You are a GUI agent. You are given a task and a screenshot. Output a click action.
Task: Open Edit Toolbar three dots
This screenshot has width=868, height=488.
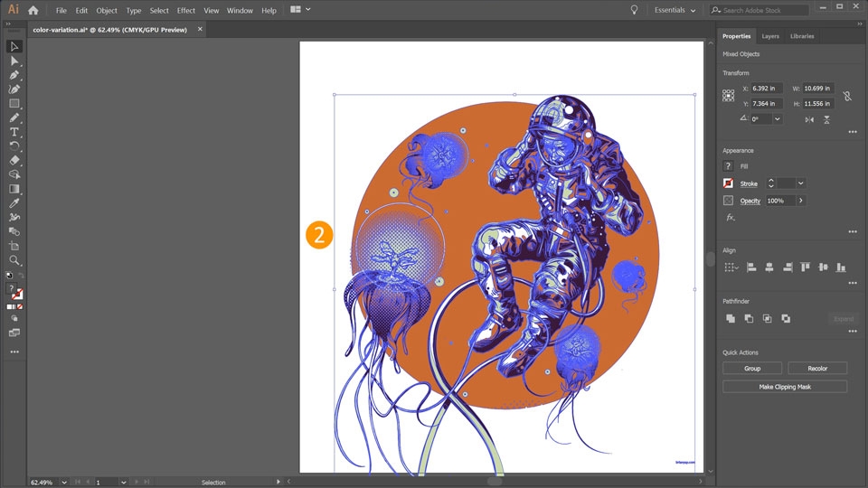tap(14, 352)
